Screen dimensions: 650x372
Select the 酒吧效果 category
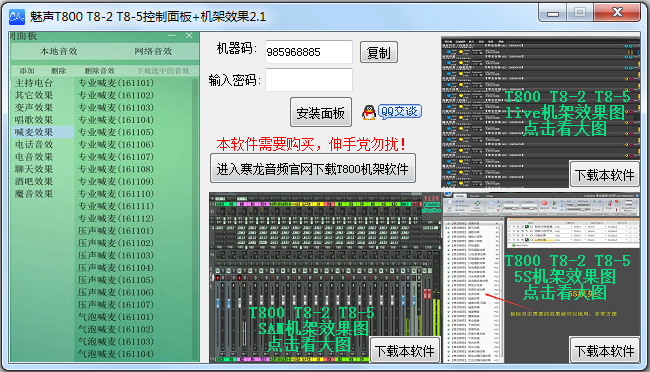pyautogui.click(x=34, y=181)
